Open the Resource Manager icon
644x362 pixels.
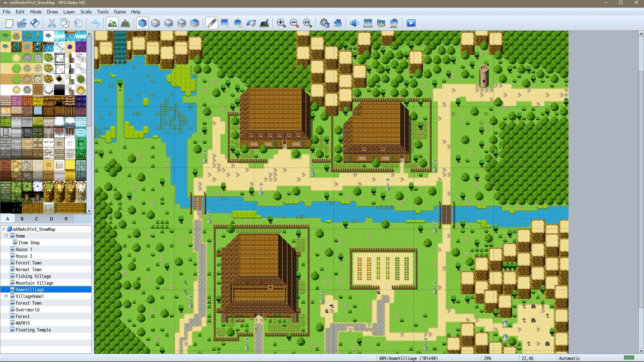pyautogui.click(x=381, y=23)
